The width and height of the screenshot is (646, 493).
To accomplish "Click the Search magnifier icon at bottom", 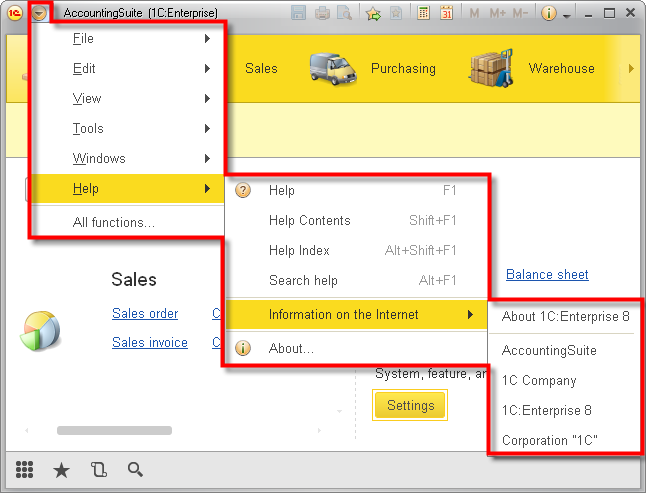I will [x=135, y=470].
